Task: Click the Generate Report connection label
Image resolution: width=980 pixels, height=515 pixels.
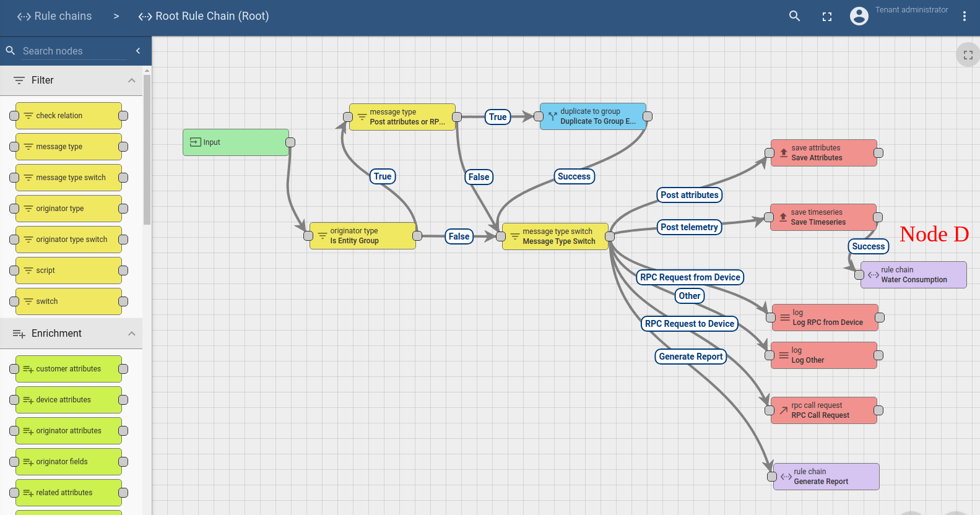Action: coord(691,357)
